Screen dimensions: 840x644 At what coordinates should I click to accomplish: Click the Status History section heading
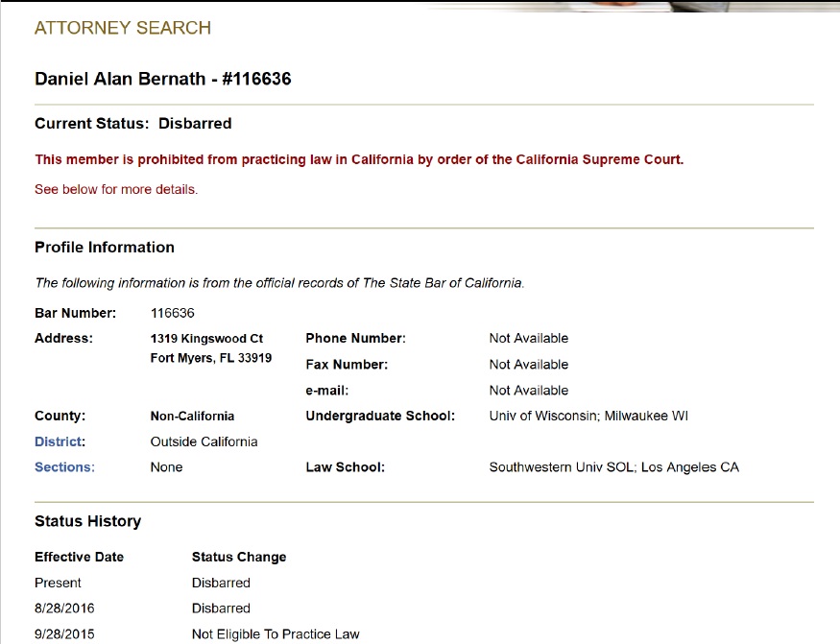87,521
